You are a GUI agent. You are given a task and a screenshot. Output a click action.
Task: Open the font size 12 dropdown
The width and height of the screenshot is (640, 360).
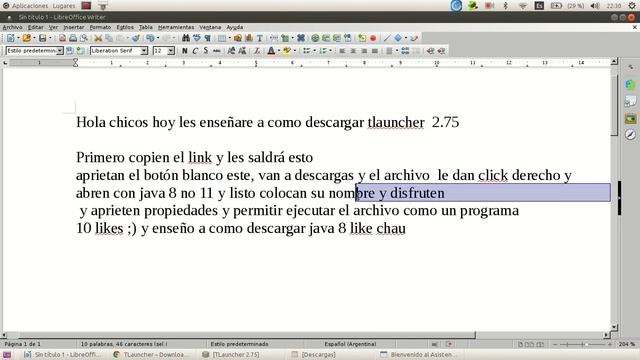pos(171,51)
